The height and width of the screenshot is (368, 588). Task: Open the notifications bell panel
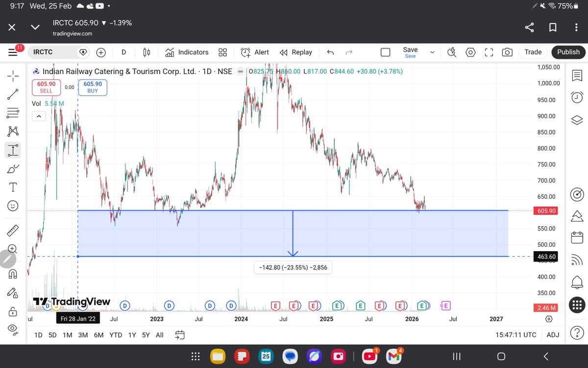[x=577, y=282]
